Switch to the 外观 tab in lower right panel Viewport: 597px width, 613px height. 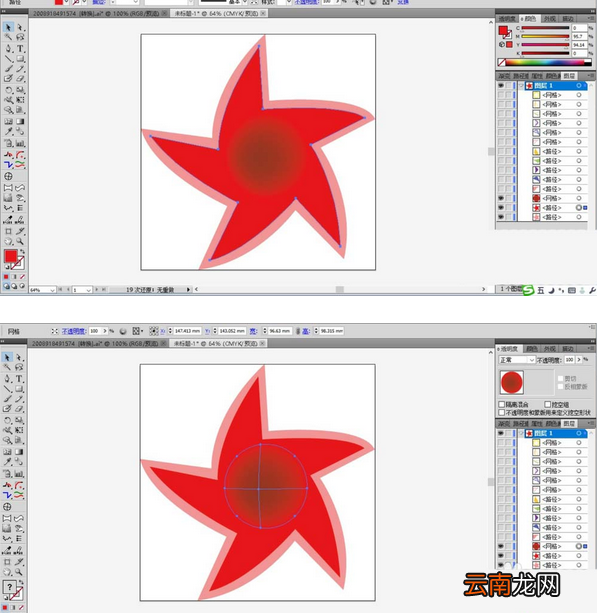(x=550, y=348)
